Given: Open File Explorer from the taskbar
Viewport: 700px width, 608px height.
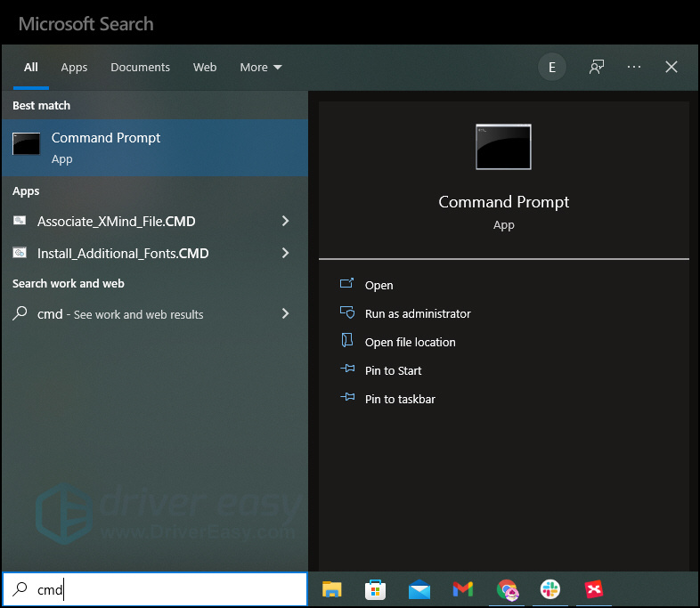Looking at the screenshot, I should [x=331, y=589].
